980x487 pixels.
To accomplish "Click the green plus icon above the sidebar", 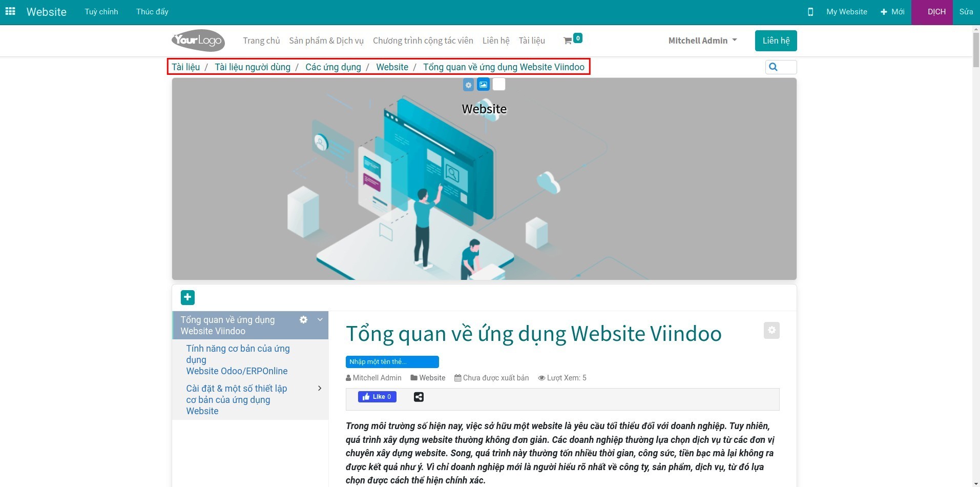I will [187, 297].
